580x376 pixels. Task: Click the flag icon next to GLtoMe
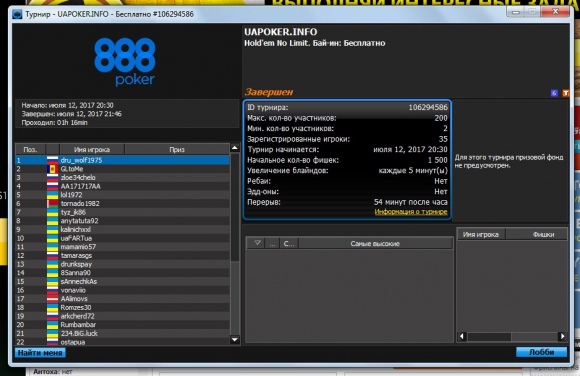tap(53, 169)
